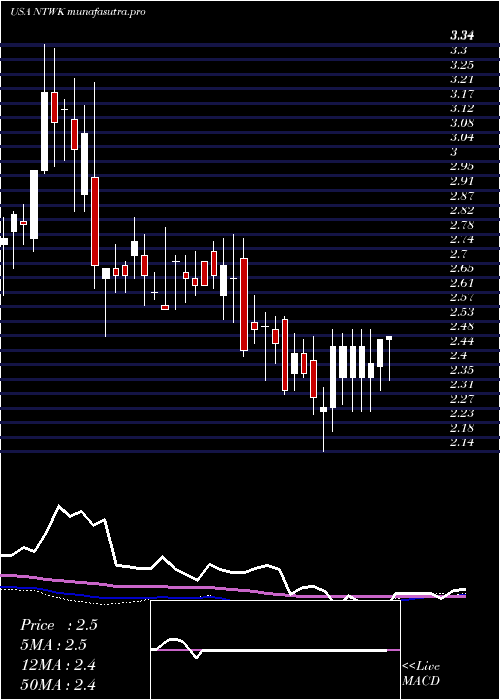Click the 'USA NTWK munafasutra.pro' chart title
The width and height of the screenshot is (500, 700).
[77, 12]
